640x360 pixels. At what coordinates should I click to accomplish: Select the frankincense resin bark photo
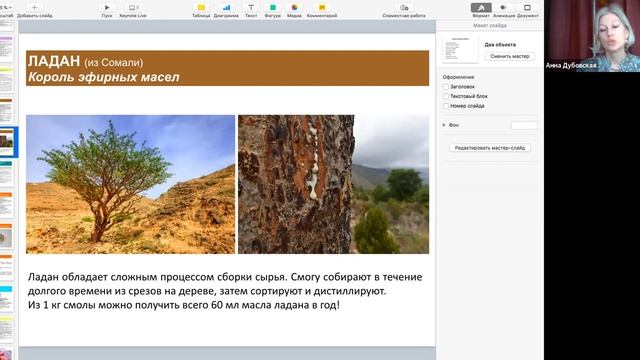coord(333,184)
